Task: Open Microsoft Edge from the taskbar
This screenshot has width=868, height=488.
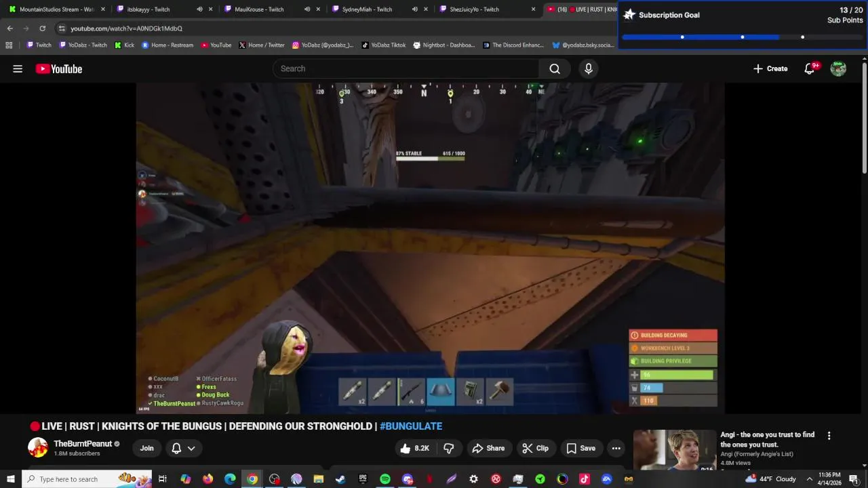Action: [x=230, y=479]
